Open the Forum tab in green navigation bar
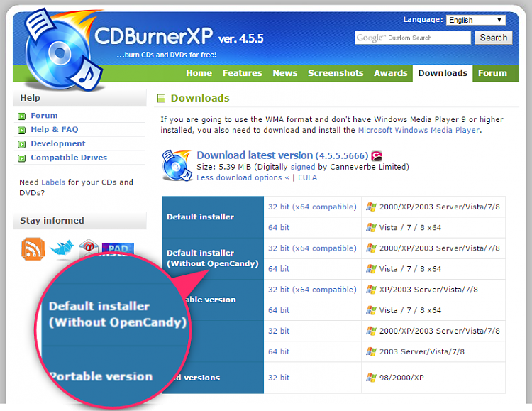This screenshot has width=532, height=411. point(492,73)
